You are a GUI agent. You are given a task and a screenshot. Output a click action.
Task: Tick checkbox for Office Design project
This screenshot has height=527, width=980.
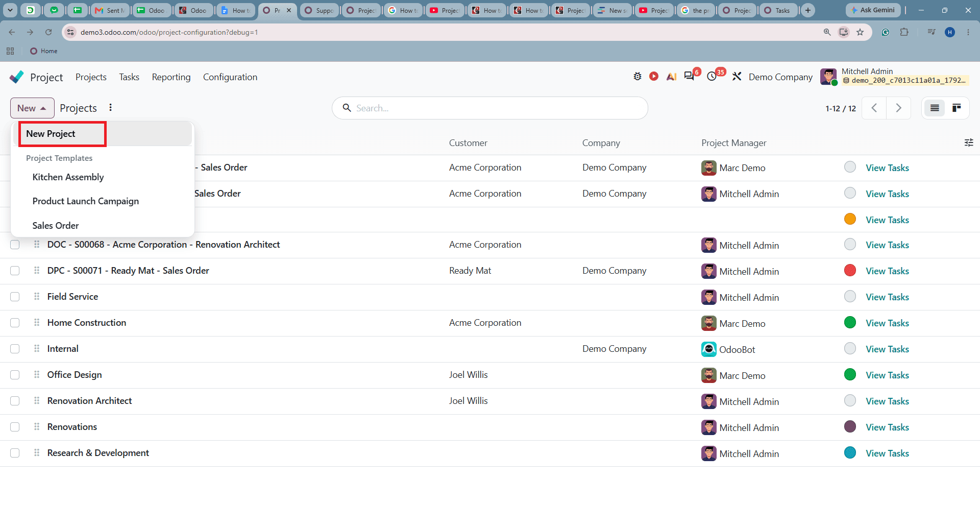point(15,375)
